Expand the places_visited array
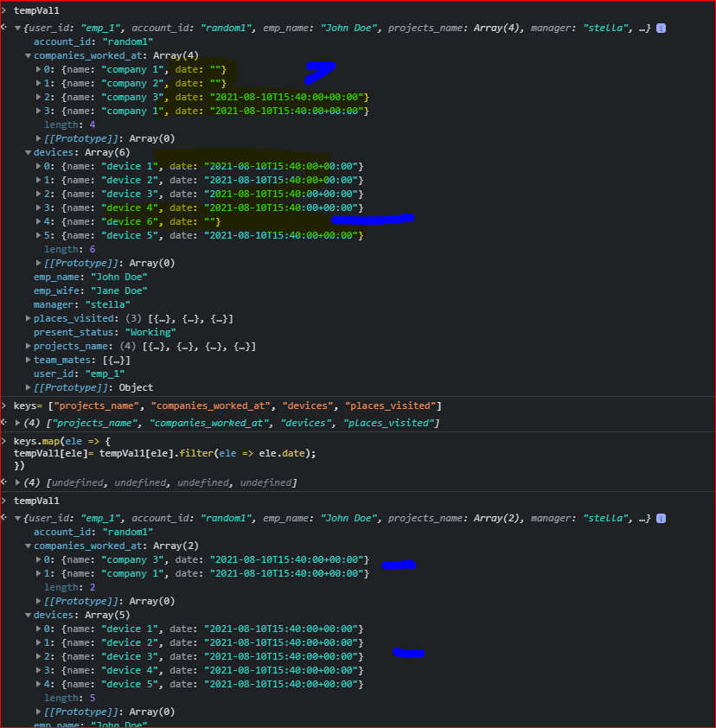716x728 pixels. coord(27,317)
